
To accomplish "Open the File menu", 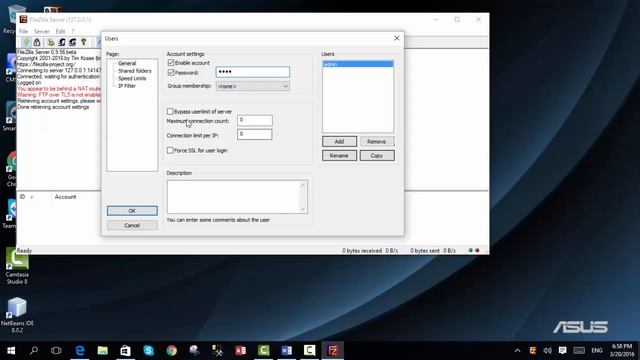I will (24, 31).
